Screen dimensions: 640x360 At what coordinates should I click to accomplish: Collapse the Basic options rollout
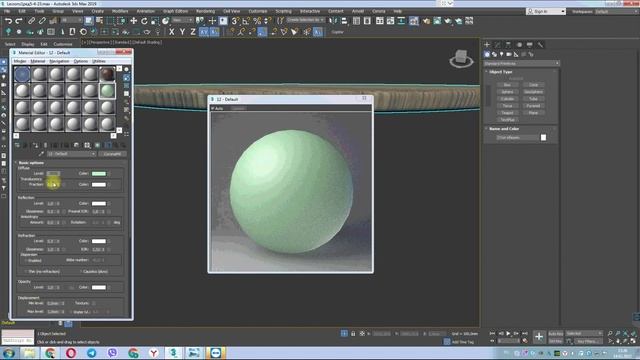31,162
